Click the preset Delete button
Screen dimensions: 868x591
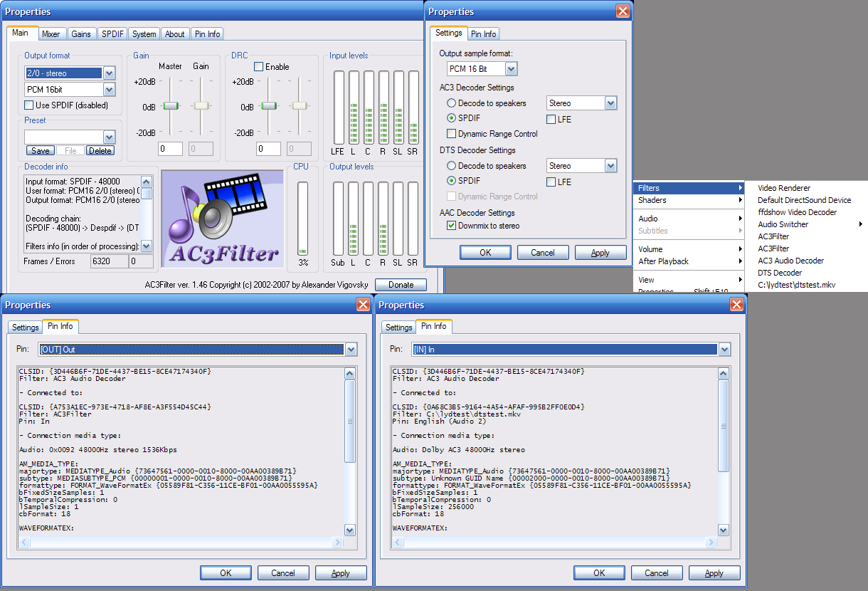click(100, 151)
